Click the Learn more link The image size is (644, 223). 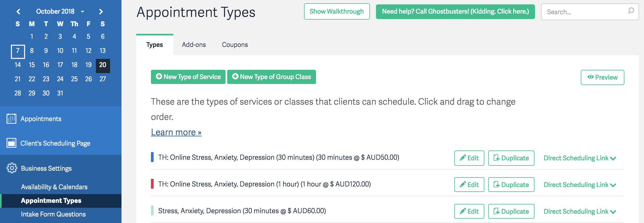pos(176,132)
